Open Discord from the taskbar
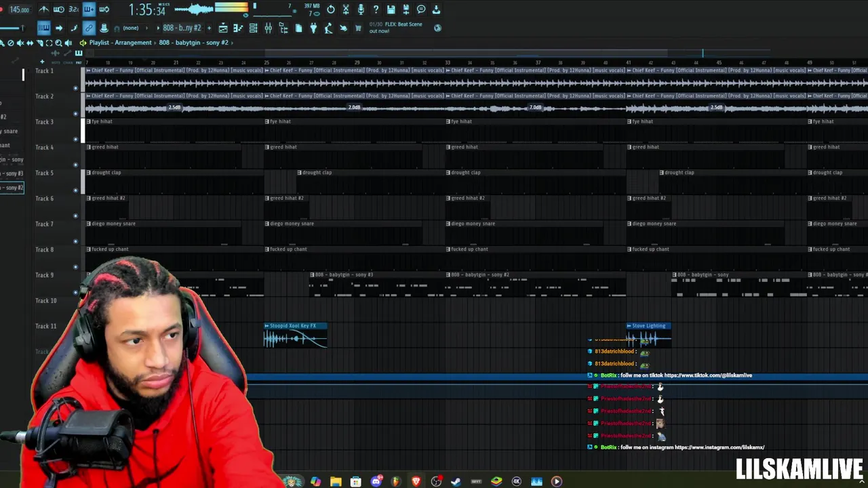This screenshot has height=488, width=868. 376,481
